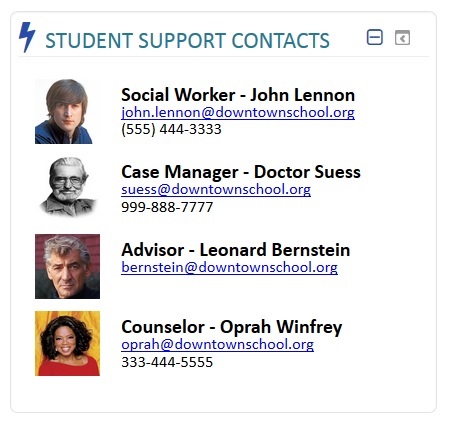This screenshot has height=423, width=450.
Task: Select the Social Worker - John Lennon heading
Action: coord(238,95)
